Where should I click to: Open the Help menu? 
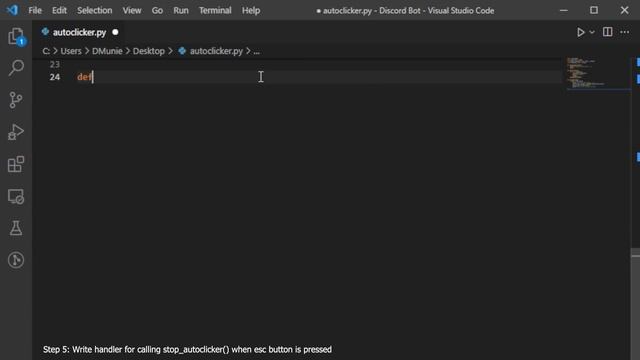point(251,10)
